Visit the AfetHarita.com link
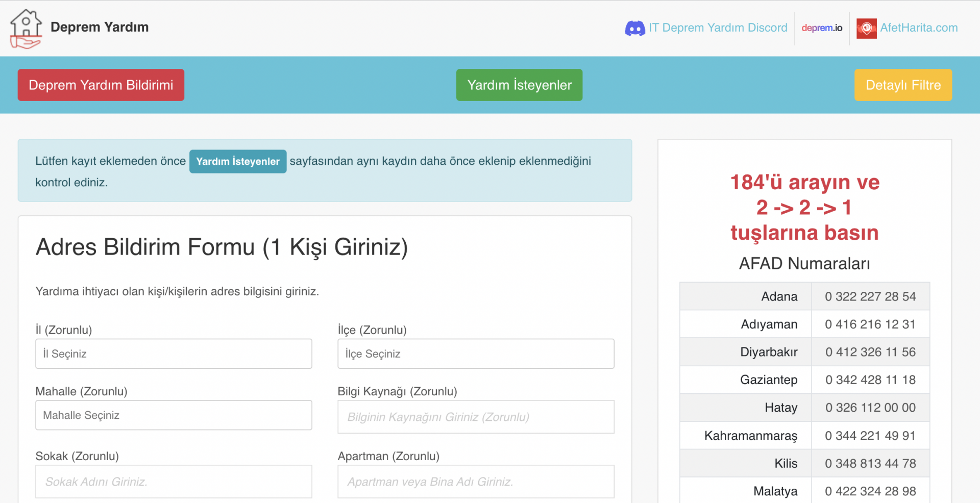Screen dimensions: 980x503 tap(918, 28)
